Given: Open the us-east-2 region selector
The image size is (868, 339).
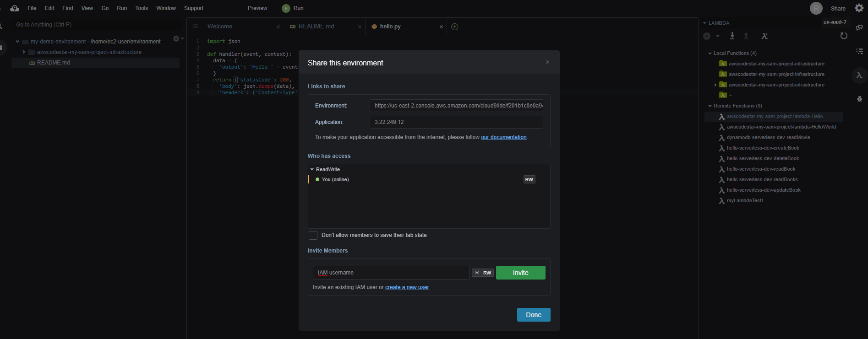Looking at the screenshot, I should coord(835,22).
